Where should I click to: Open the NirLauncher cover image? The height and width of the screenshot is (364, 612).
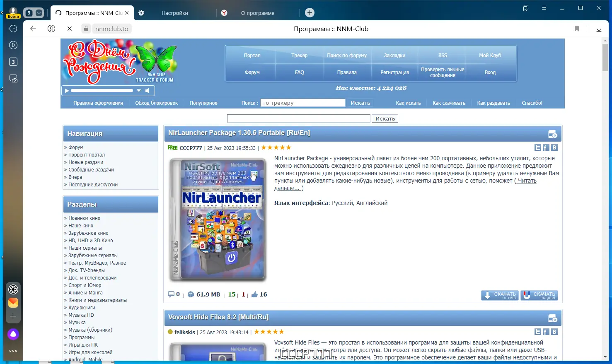[x=218, y=219]
